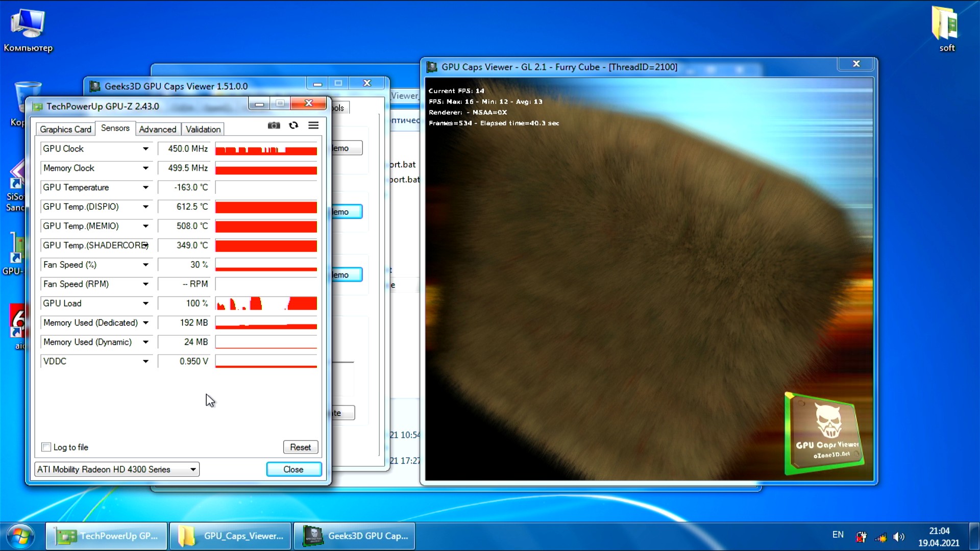The width and height of the screenshot is (980, 551).
Task: Open the Validation tab
Action: (x=203, y=130)
